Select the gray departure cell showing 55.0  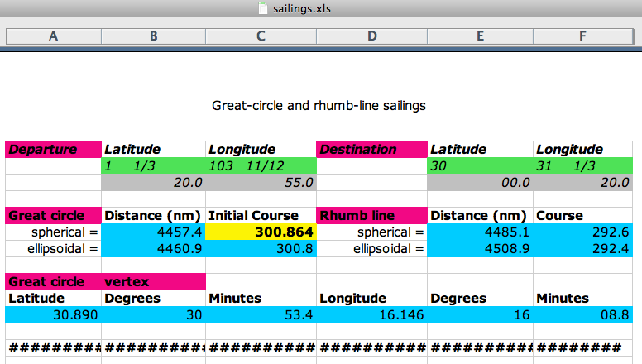[261, 182]
